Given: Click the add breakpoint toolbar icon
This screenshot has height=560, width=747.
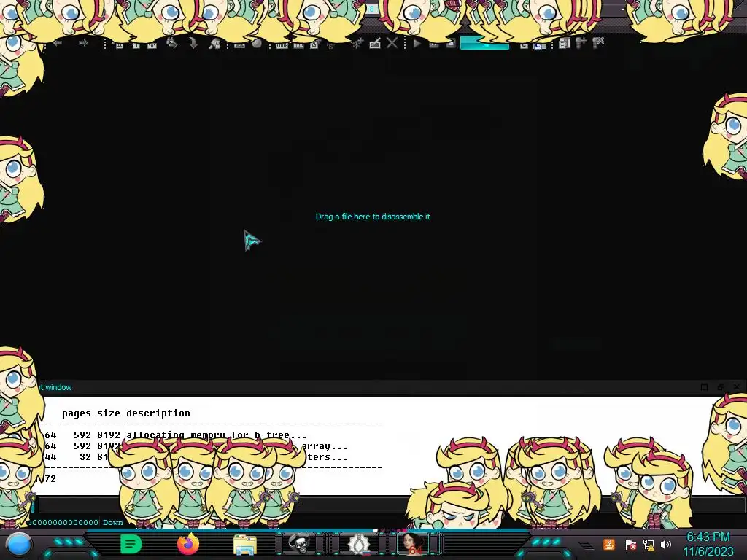Looking at the screenshot, I should click(581, 43).
